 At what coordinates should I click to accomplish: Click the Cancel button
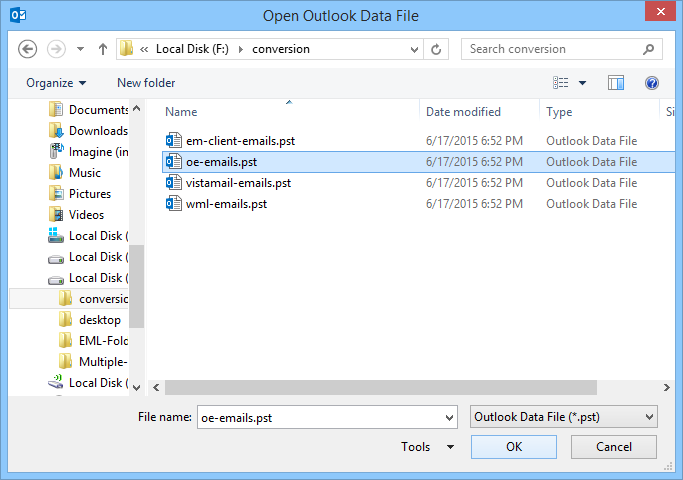pyautogui.click(x=614, y=447)
